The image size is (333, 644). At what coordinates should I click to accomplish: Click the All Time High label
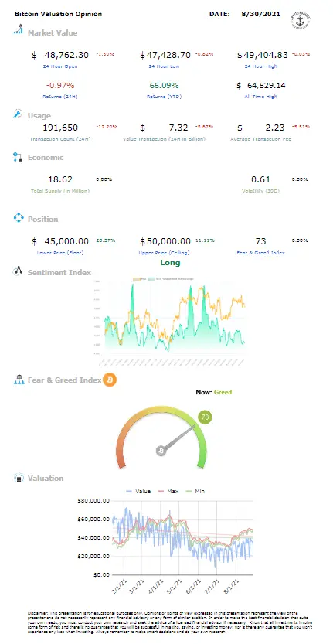pos(260,97)
